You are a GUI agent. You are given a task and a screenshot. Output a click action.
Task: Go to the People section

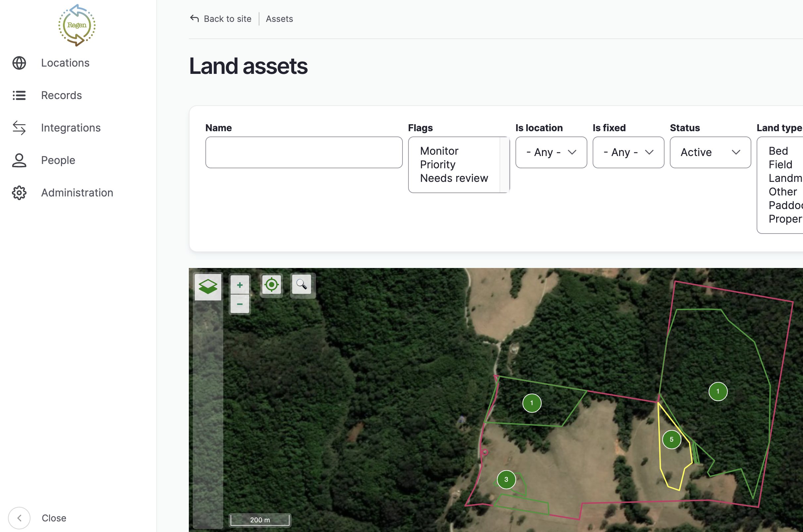click(x=58, y=160)
